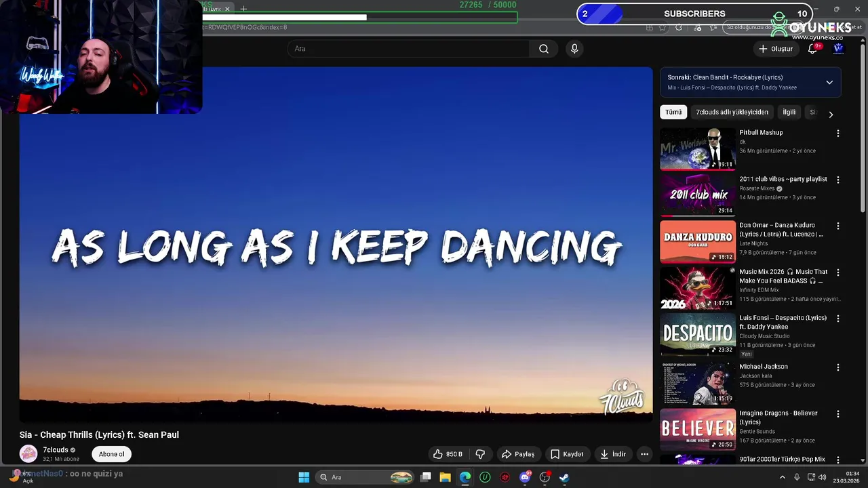
Task: Open the 7clouds channel name link
Action: coord(56,450)
